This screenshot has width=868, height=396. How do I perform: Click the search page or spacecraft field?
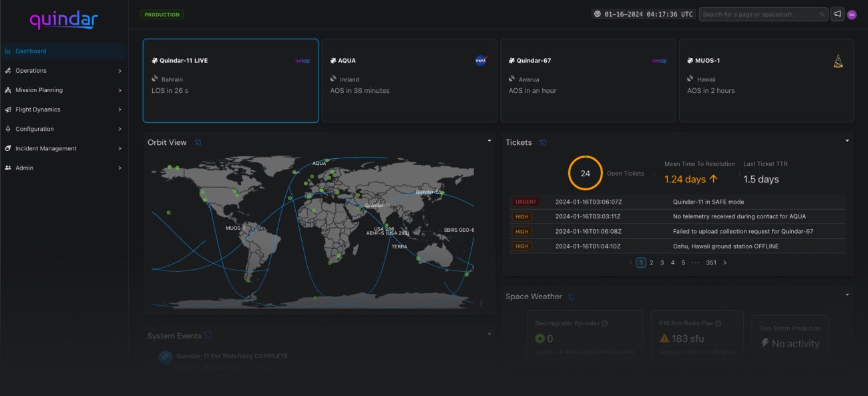click(x=764, y=14)
